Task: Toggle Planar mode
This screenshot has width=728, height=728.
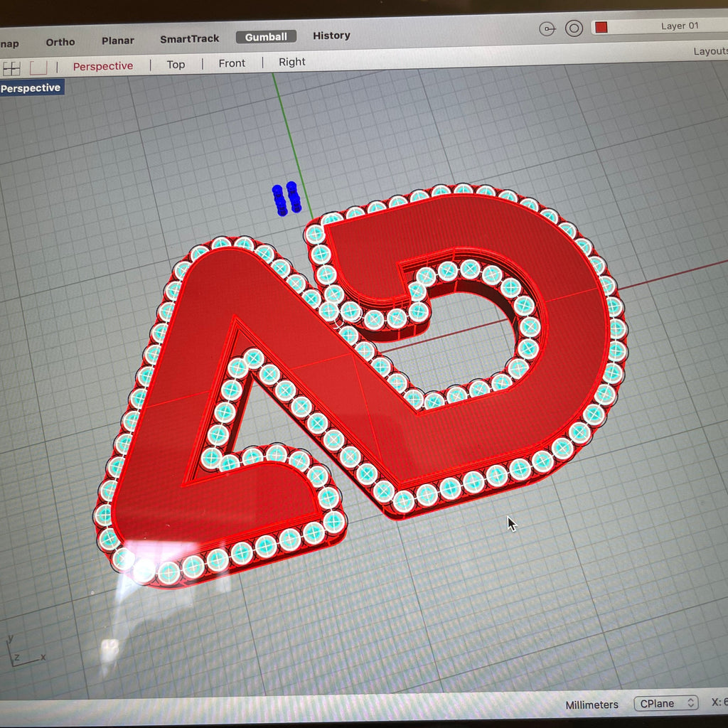Action: tap(118, 41)
